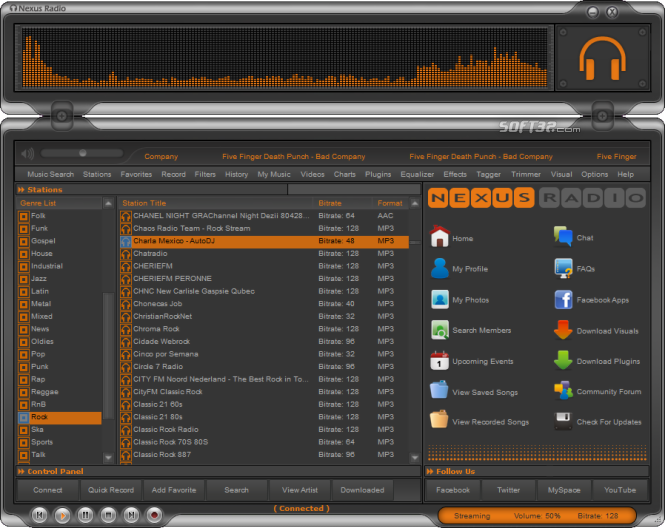Select Cidade Webrock station row
665x528 pixels.
coord(264,341)
